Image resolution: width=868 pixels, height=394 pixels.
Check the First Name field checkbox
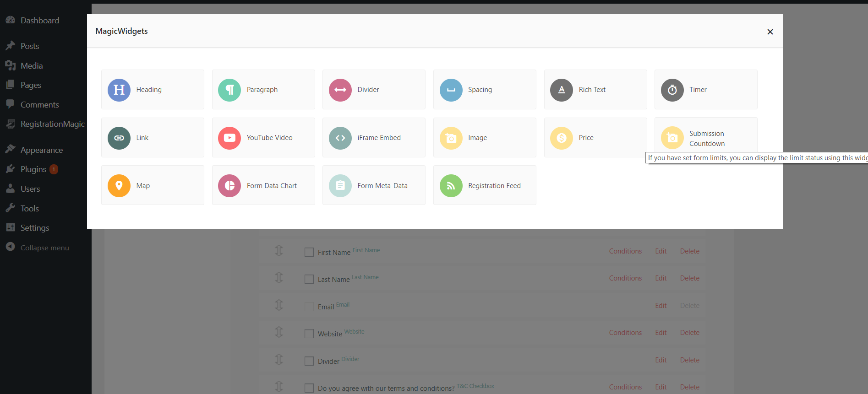pos(309,252)
